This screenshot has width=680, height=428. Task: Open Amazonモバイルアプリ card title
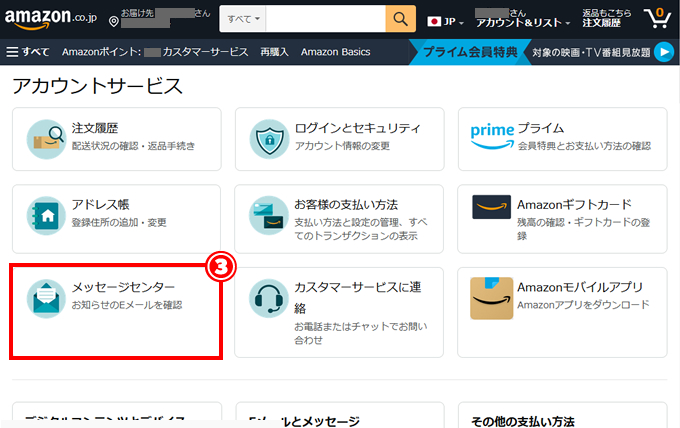click(x=580, y=287)
